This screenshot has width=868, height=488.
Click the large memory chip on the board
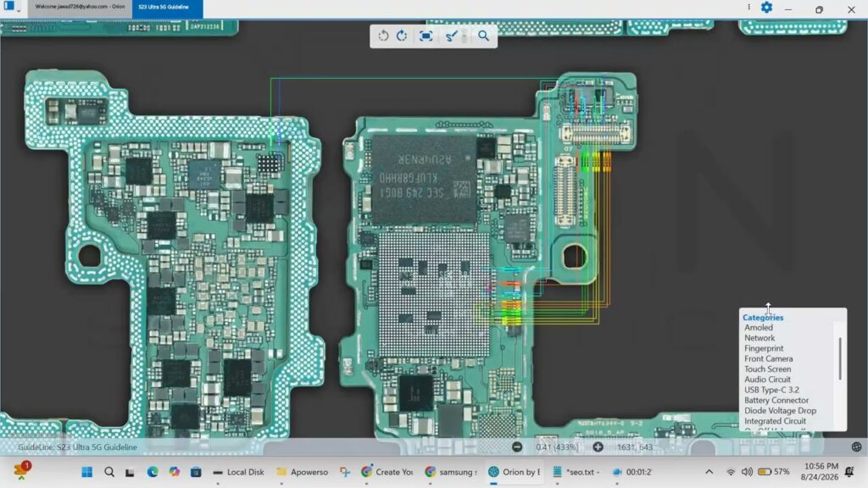424,178
